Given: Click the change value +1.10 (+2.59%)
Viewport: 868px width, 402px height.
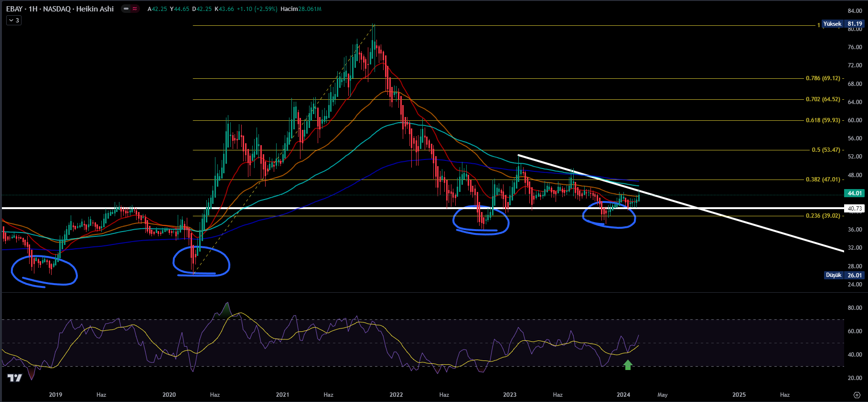Looking at the screenshot, I should [x=257, y=9].
